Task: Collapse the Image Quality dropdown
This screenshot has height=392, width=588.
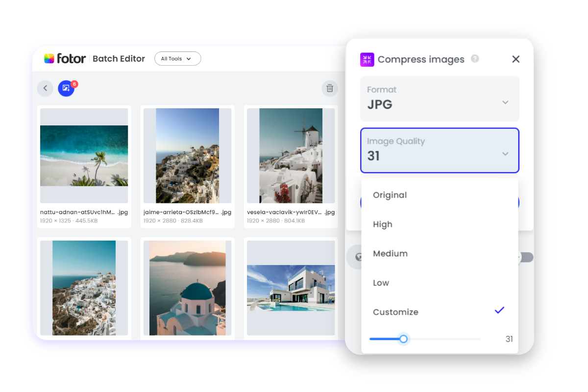Action: click(x=505, y=153)
